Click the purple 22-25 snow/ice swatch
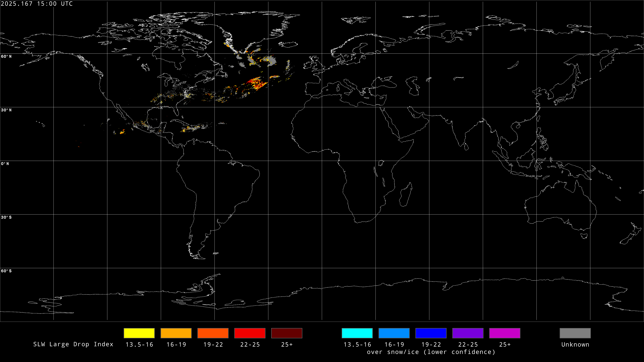The width and height of the screenshot is (644, 362). click(468, 333)
